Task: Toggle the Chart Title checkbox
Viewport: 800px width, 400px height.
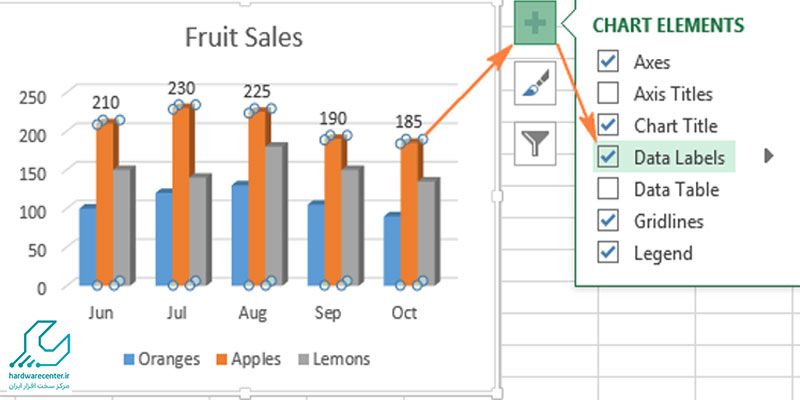Action: point(608,125)
